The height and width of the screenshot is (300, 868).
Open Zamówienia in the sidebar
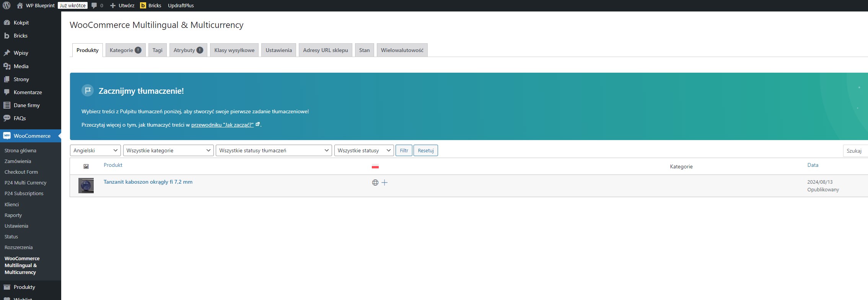18,161
